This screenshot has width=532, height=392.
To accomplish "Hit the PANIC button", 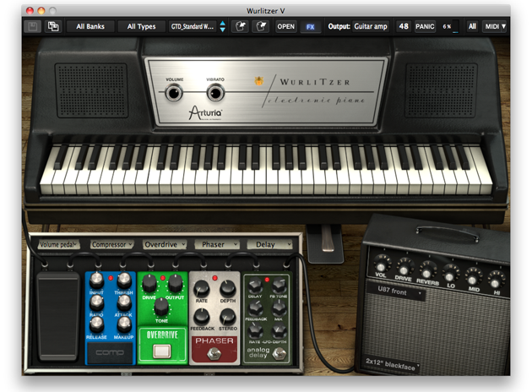I will [425, 26].
